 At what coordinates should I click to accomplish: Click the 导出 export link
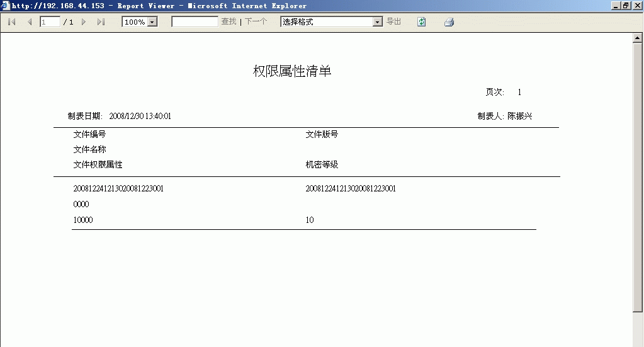(x=393, y=22)
